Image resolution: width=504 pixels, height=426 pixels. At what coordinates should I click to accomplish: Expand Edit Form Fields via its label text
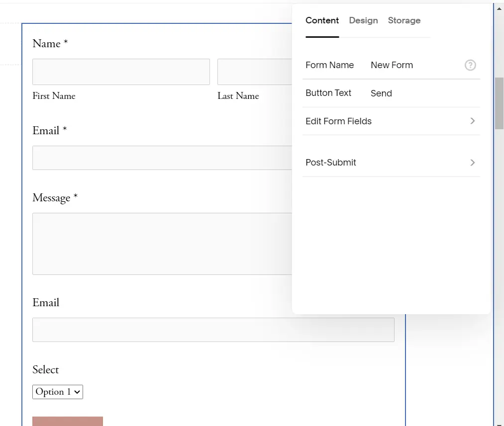point(338,121)
